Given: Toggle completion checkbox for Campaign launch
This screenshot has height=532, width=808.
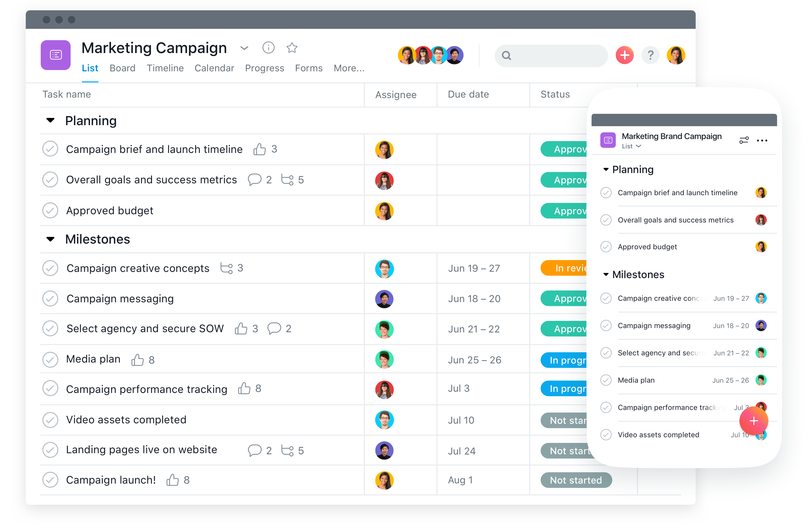Looking at the screenshot, I should pos(50,480).
